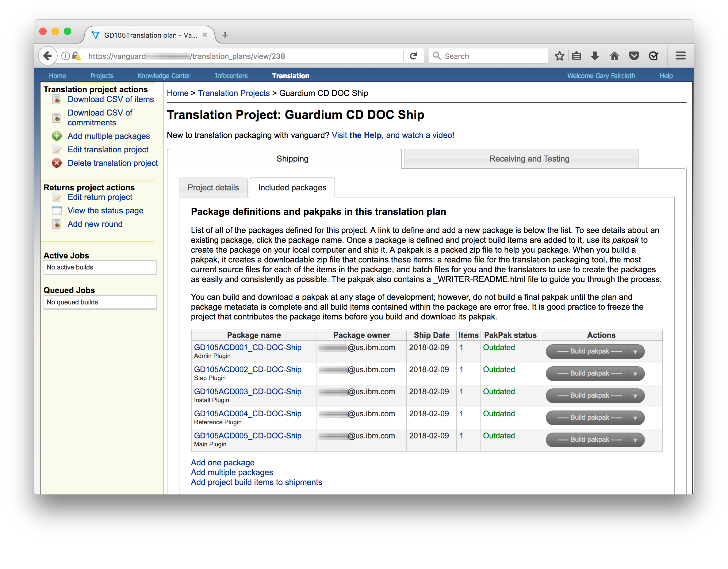
Task: Click Add multiple packages link below the table
Action: point(232,472)
